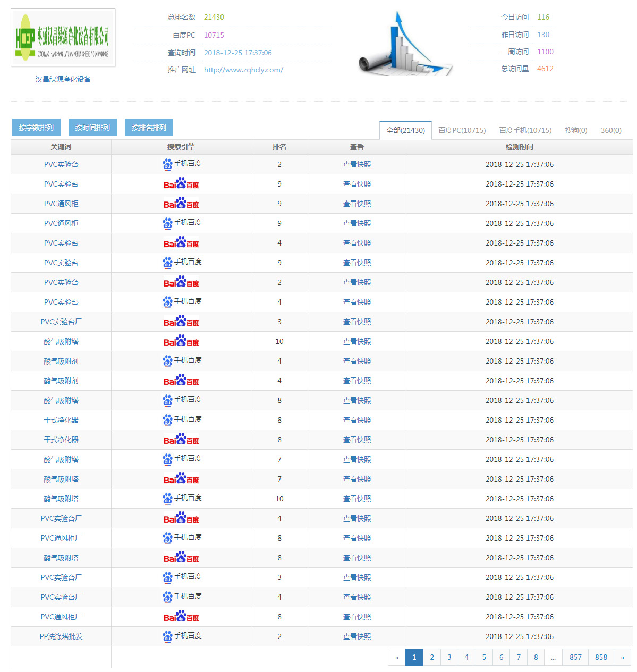Screen dimensions: 637x672
Task: Sort list using 按时间排列 button
Action: tap(92, 128)
